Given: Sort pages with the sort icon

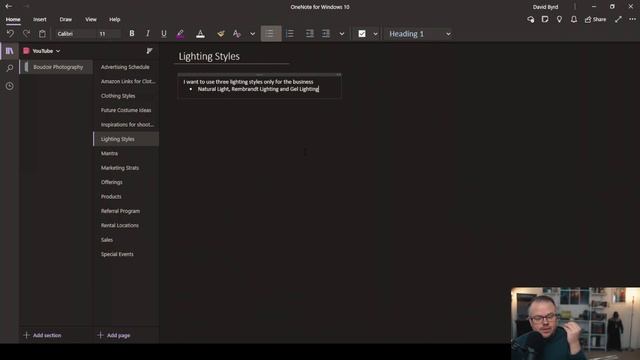Looking at the screenshot, I should pos(149,51).
